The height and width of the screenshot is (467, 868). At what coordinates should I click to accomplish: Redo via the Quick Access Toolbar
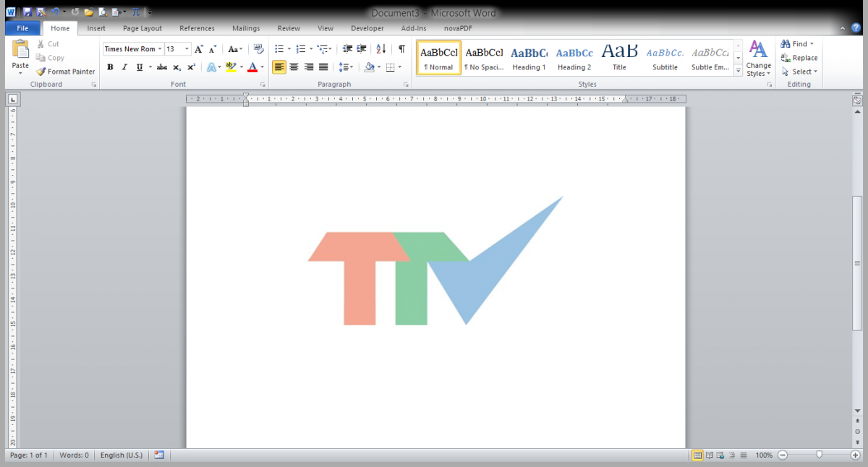click(75, 12)
